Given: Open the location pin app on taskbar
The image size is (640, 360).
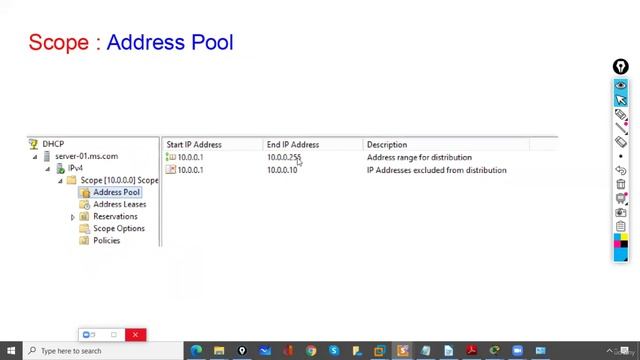Looking at the screenshot, I should pyautogui.click(x=242, y=351).
